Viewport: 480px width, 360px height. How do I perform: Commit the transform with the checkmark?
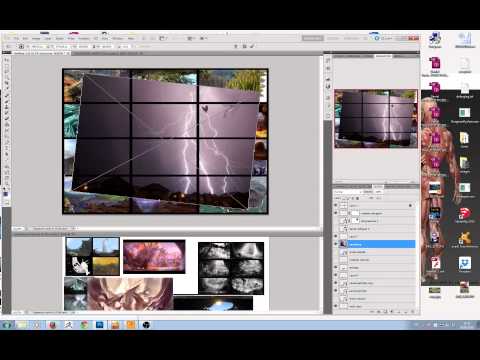(252, 46)
